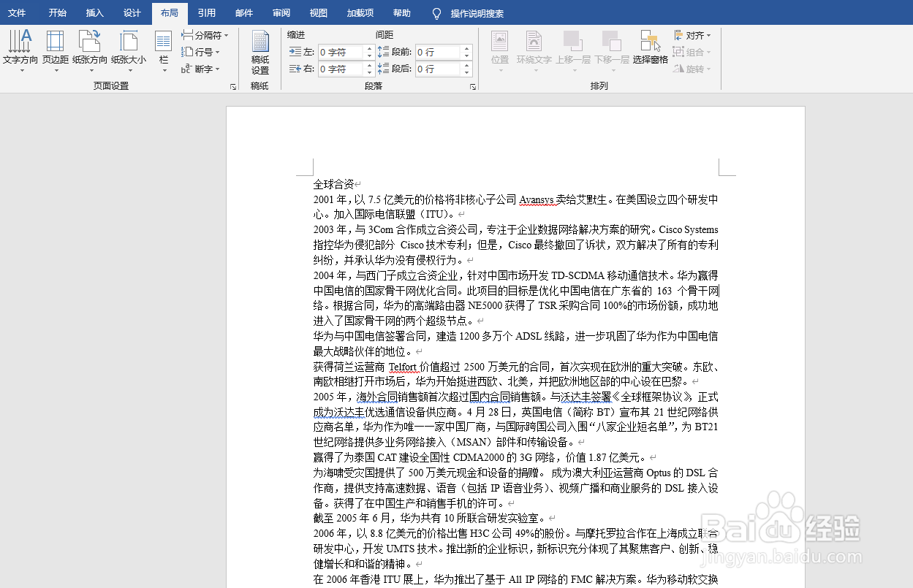The image size is (913, 588).
Task: Click the 环绕文字 wrap text icon
Action: (534, 42)
